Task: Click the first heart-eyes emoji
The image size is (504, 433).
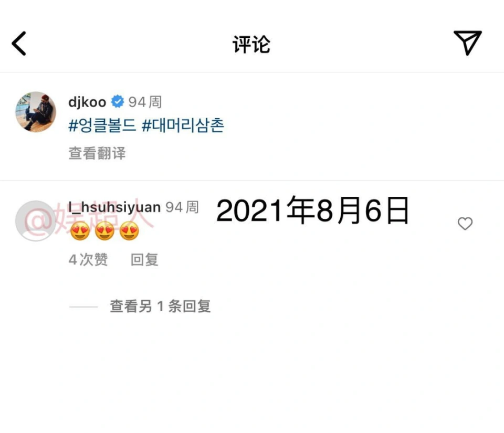Action: 80,231
